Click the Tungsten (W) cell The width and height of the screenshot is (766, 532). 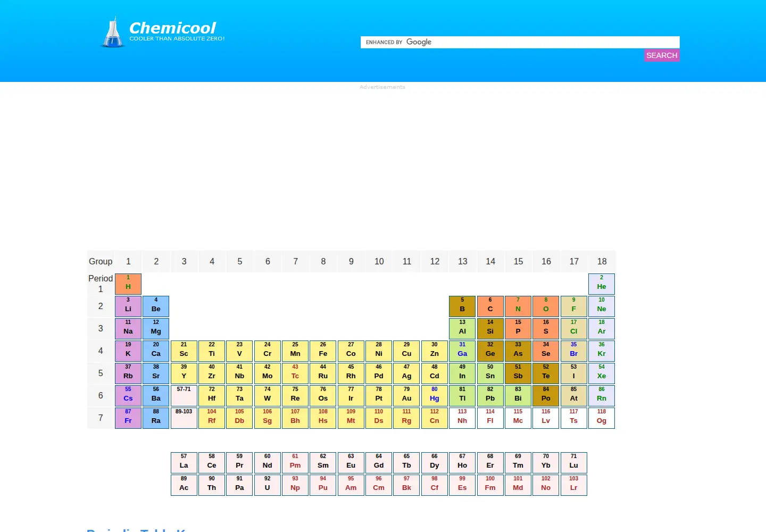pos(268,396)
